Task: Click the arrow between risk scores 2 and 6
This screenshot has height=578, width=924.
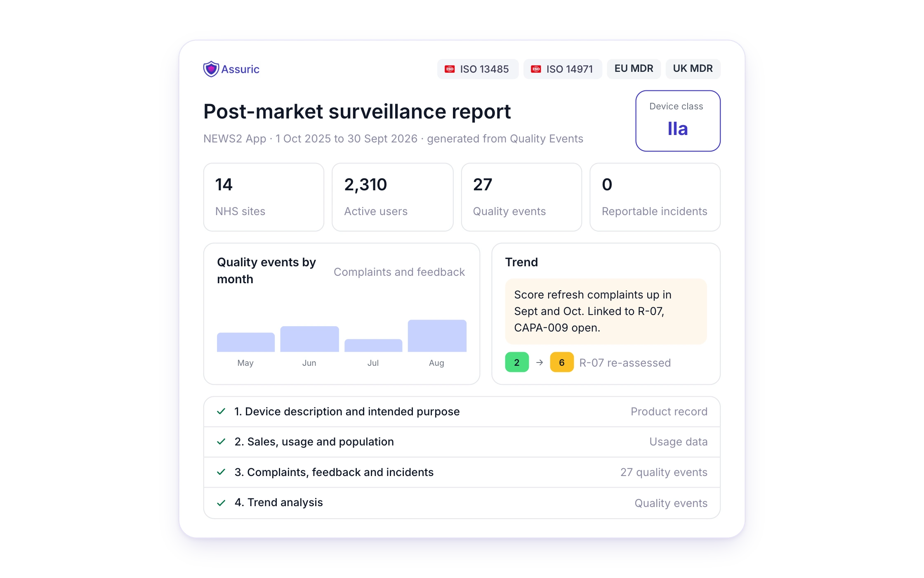Action: tap(540, 362)
